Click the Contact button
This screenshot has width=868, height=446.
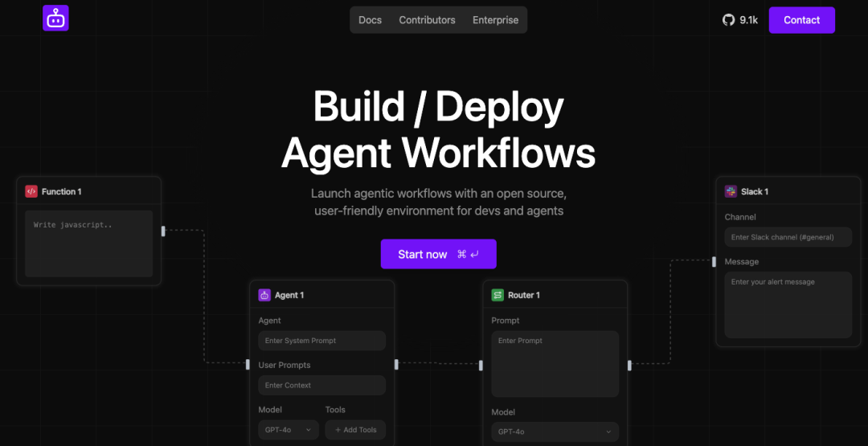click(801, 20)
